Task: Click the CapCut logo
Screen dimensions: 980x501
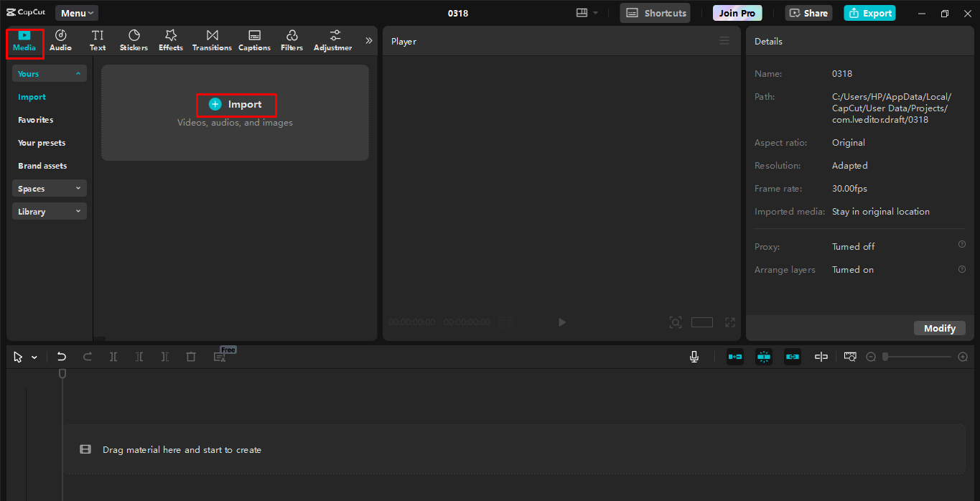Action: click(26, 12)
